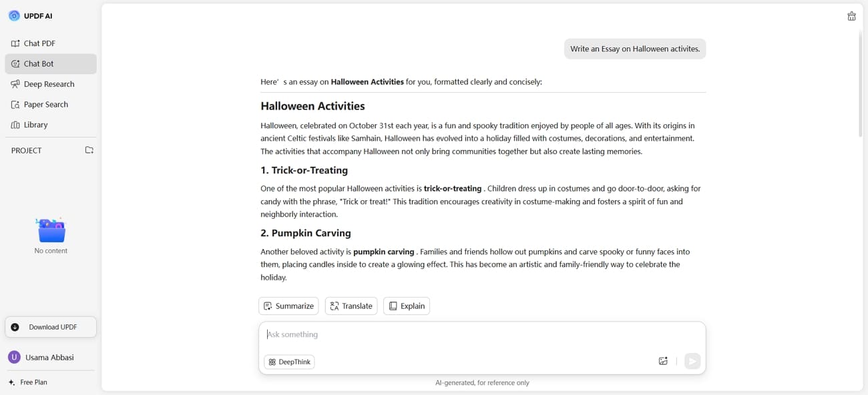This screenshot has height=395, width=868.
Task: Click the clear chat icon top right
Action: (851, 17)
